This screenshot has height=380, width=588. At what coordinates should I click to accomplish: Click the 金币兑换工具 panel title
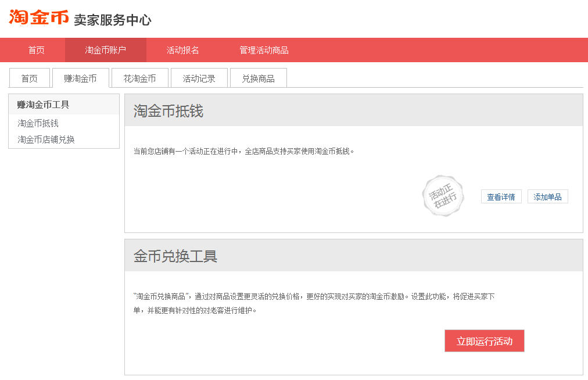point(175,256)
